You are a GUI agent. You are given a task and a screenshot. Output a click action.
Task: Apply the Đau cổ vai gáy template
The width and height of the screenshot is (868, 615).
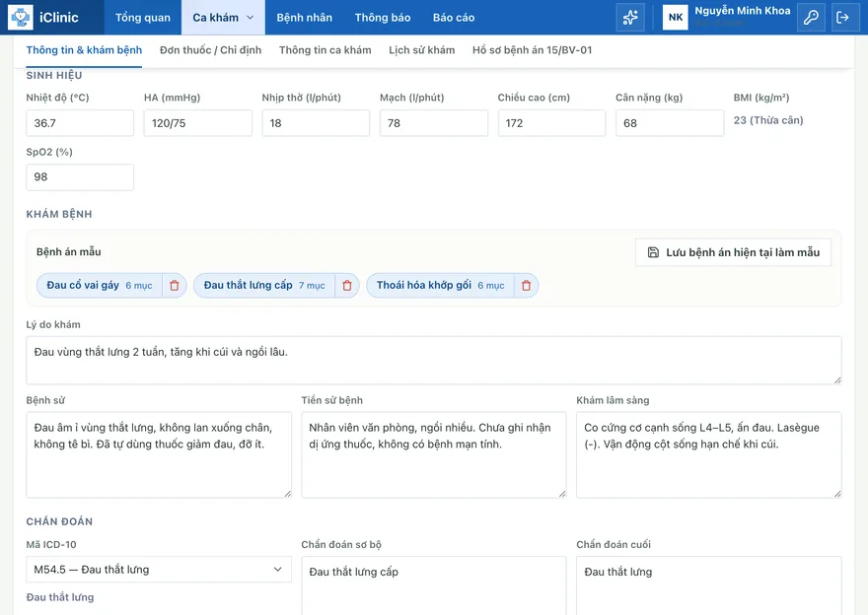coord(99,286)
